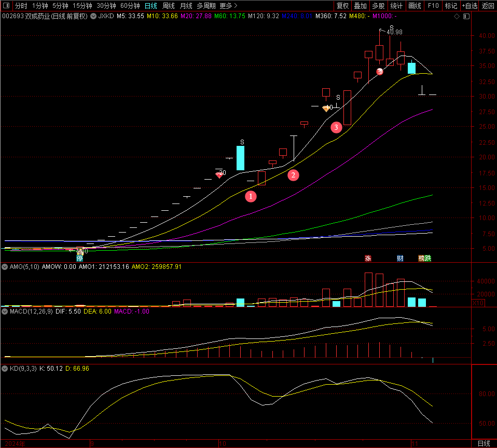Click the 榜 ranking marker icon
This screenshot has width=497, height=448.
click(x=422, y=258)
